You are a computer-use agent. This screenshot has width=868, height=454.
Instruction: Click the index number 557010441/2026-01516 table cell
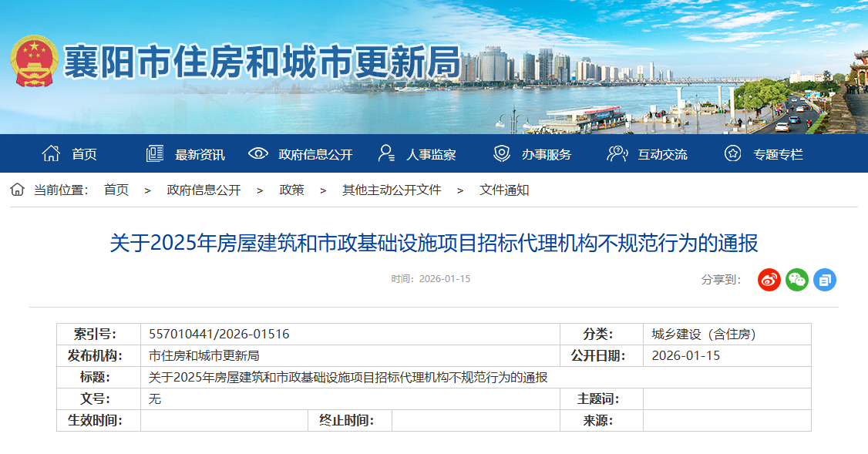(x=219, y=334)
